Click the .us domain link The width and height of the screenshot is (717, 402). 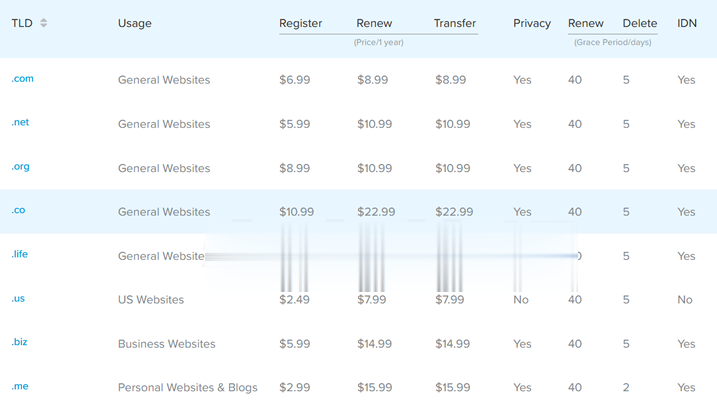click(18, 299)
